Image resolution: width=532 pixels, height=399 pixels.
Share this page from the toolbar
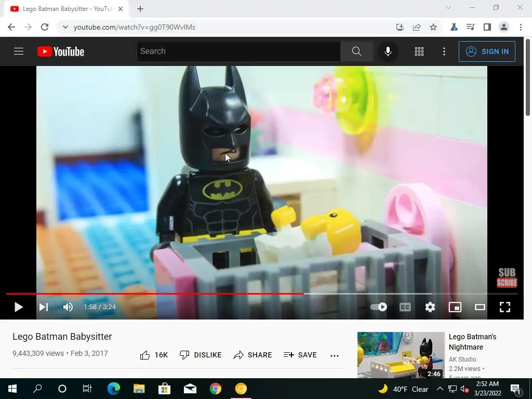(417, 27)
